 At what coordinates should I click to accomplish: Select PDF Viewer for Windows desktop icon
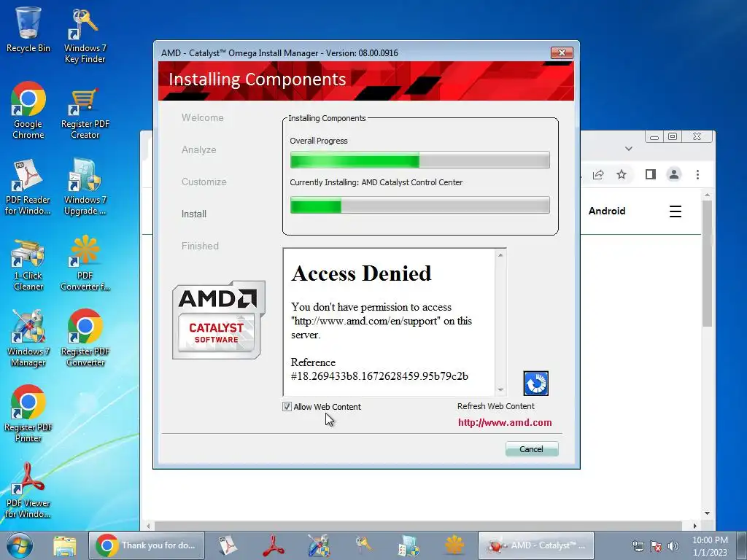click(x=28, y=491)
